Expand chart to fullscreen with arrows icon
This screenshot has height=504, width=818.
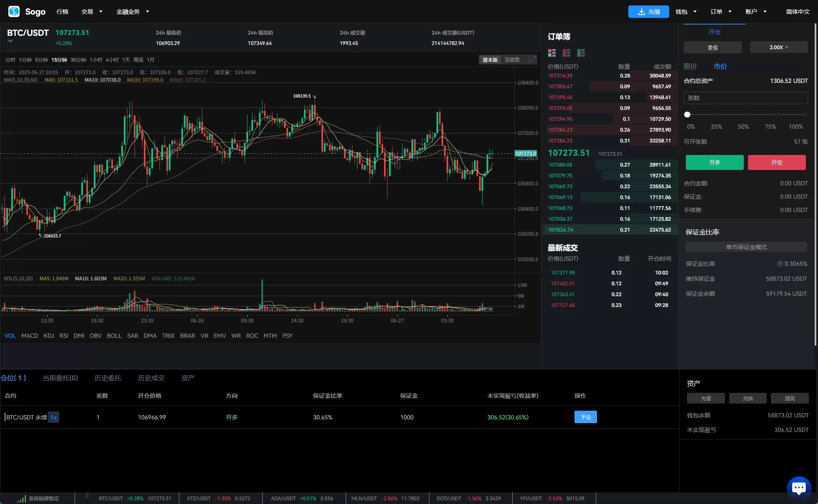point(532,60)
